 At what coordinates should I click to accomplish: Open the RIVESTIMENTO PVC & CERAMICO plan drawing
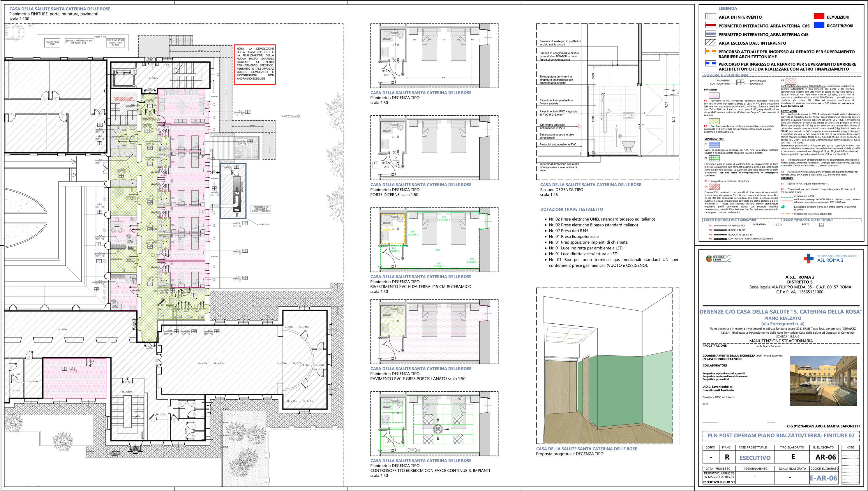tap(434, 240)
